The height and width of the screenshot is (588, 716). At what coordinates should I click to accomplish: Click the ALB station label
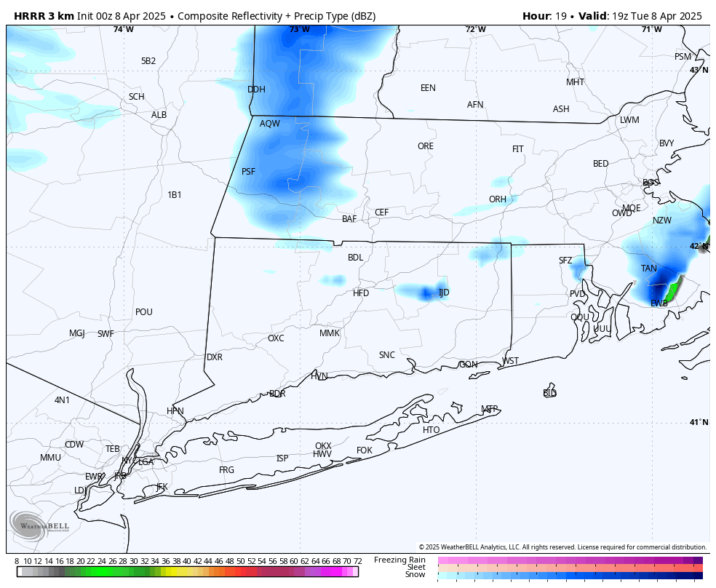point(159,115)
